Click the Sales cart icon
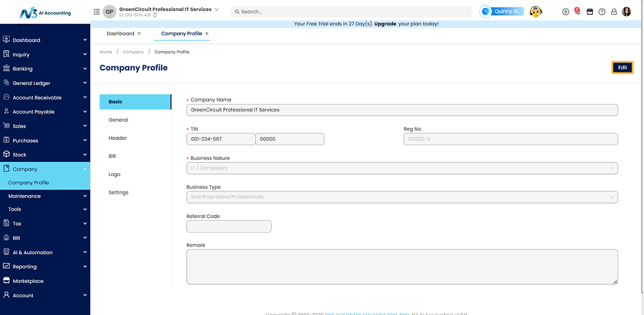This screenshot has height=315, width=644. (6, 126)
